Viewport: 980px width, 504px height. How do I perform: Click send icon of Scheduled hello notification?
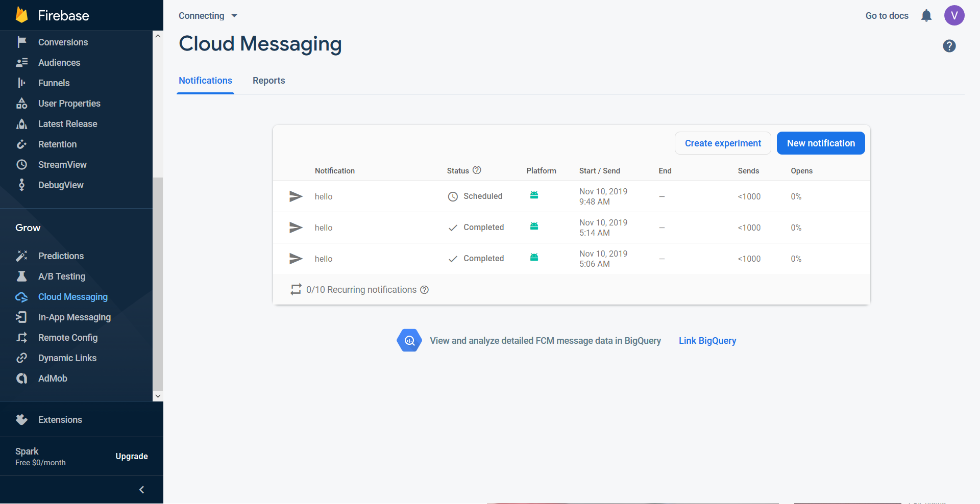pyautogui.click(x=296, y=196)
